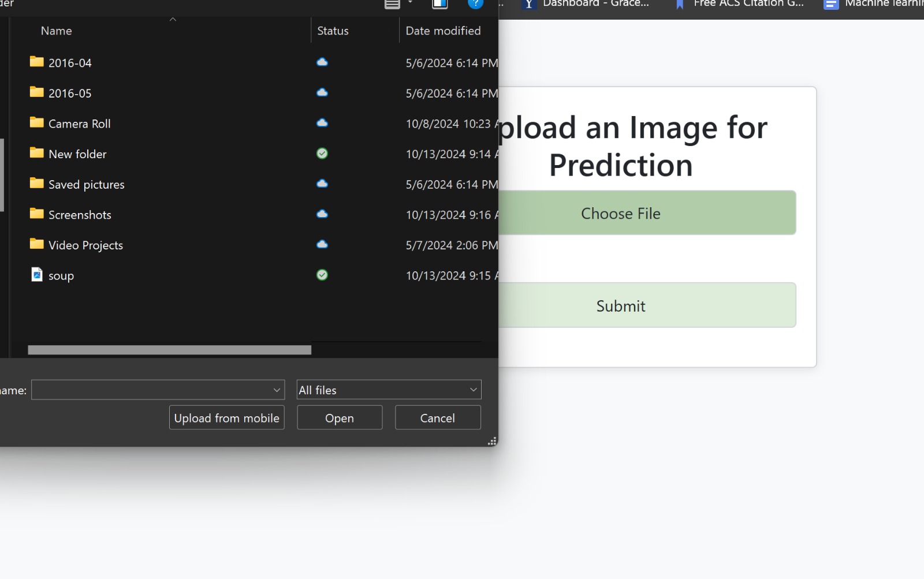Select the 2016-04 folder name
The width and height of the screenshot is (924, 579).
70,63
